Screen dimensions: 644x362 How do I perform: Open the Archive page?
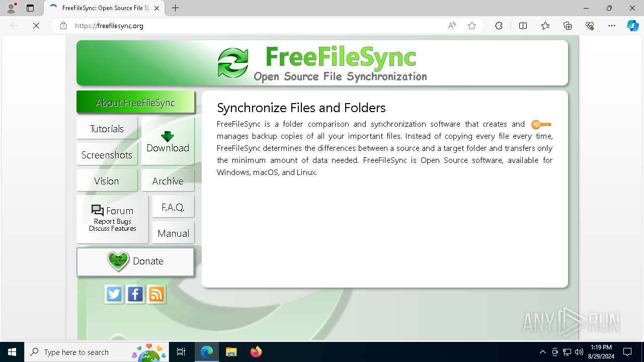click(168, 181)
